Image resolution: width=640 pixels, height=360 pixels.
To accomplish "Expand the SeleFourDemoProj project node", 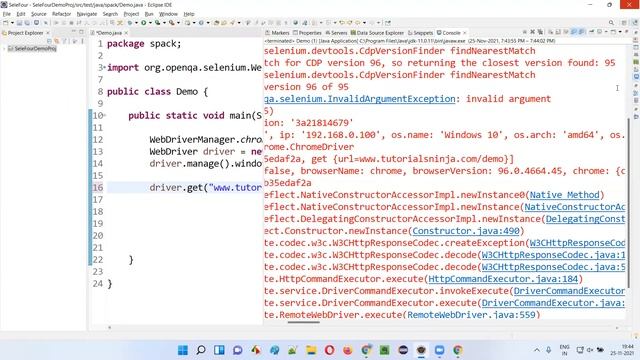I will (4, 49).
